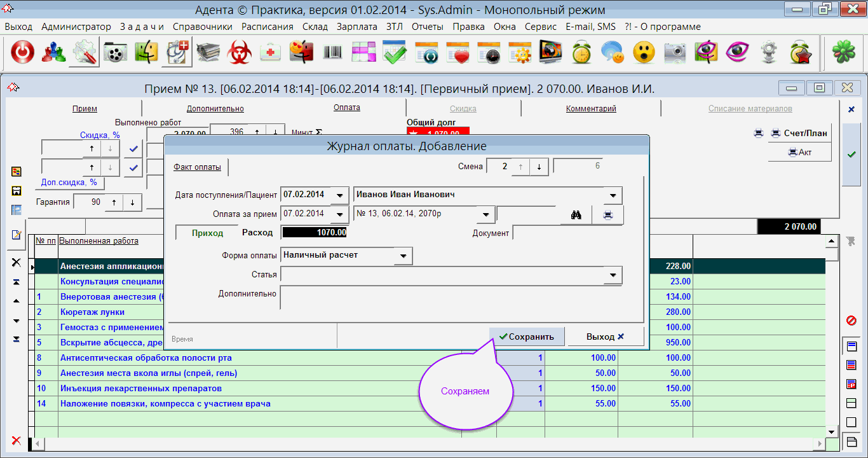The height and width of the screenshot is (458, 868).
Task: Toggle the checkmark next to Скидка field
Action: coord(133,149)
